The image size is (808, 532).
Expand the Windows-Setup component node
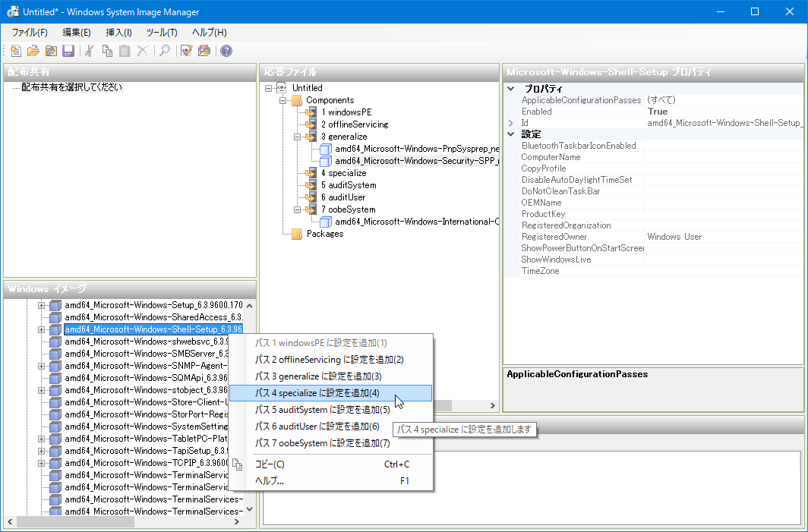(x=41, y=305)
